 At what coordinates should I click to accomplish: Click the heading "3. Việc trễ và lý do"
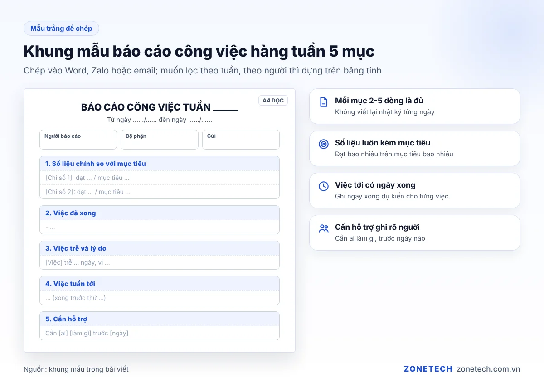160,248
